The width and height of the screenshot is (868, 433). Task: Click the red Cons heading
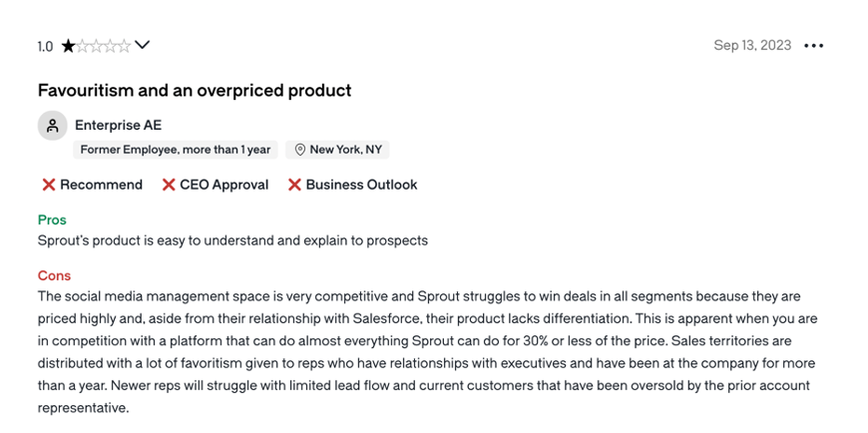pyautogui.click(x=54, y=275)
